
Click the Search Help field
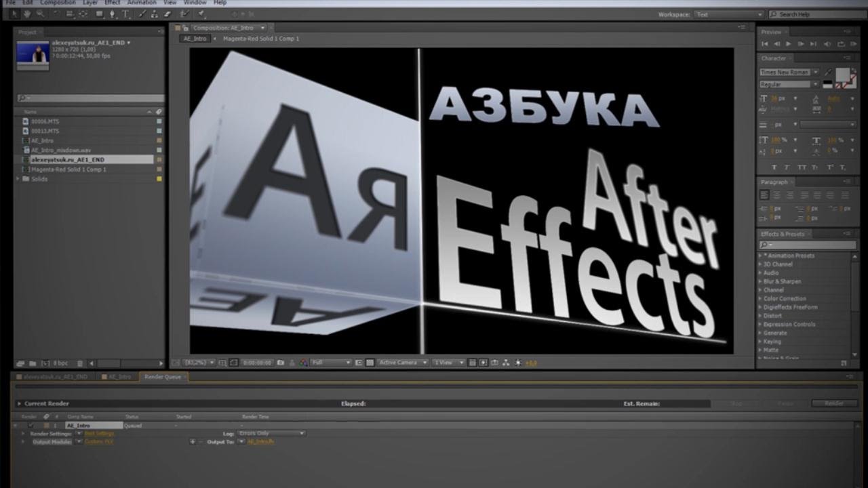point(816,14)
